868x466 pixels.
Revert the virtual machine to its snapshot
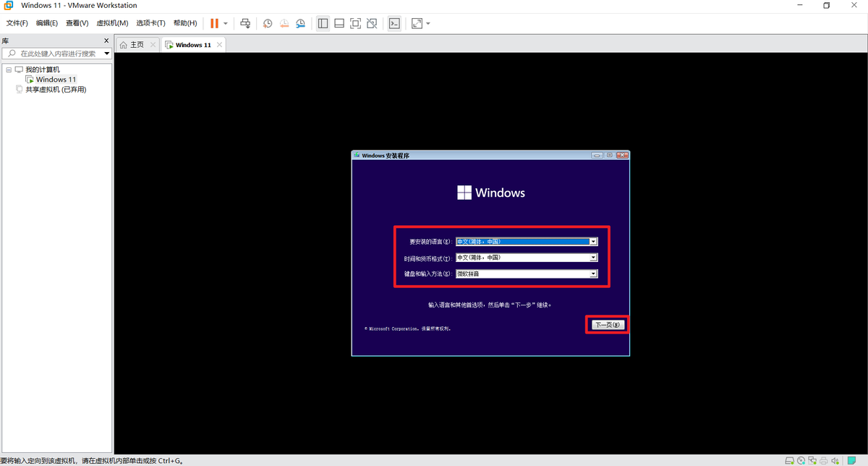tap(284, 23)
